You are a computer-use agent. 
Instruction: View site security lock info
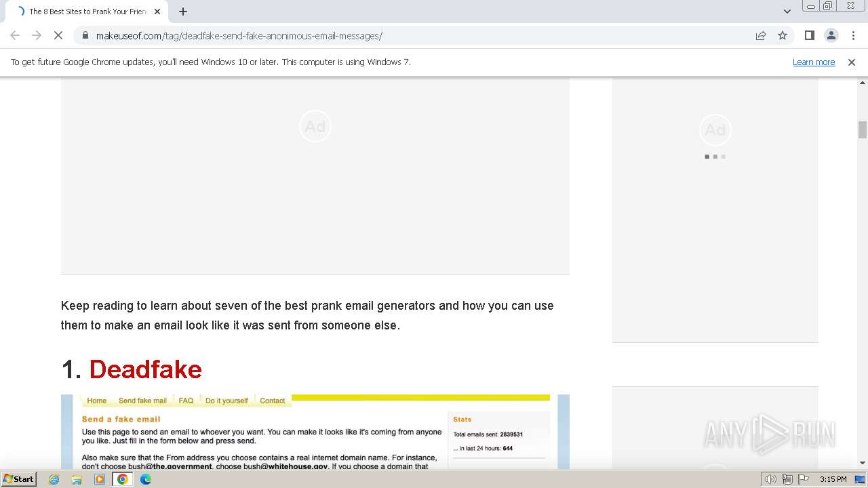coord(85,35)
